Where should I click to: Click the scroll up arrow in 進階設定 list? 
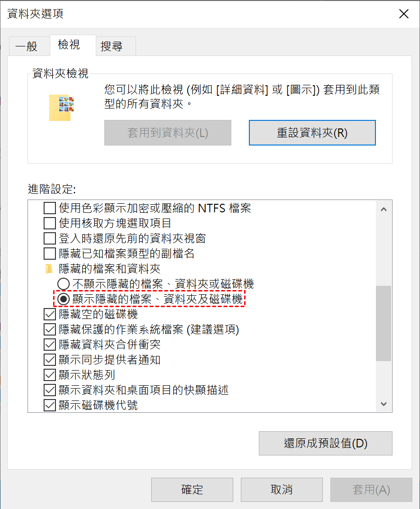(383, 209)
